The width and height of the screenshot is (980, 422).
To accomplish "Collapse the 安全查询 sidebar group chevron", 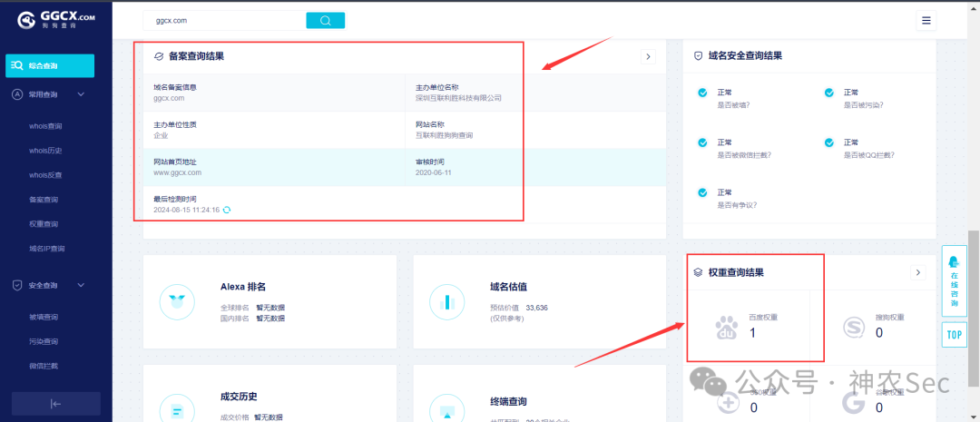I will point(81,285).
